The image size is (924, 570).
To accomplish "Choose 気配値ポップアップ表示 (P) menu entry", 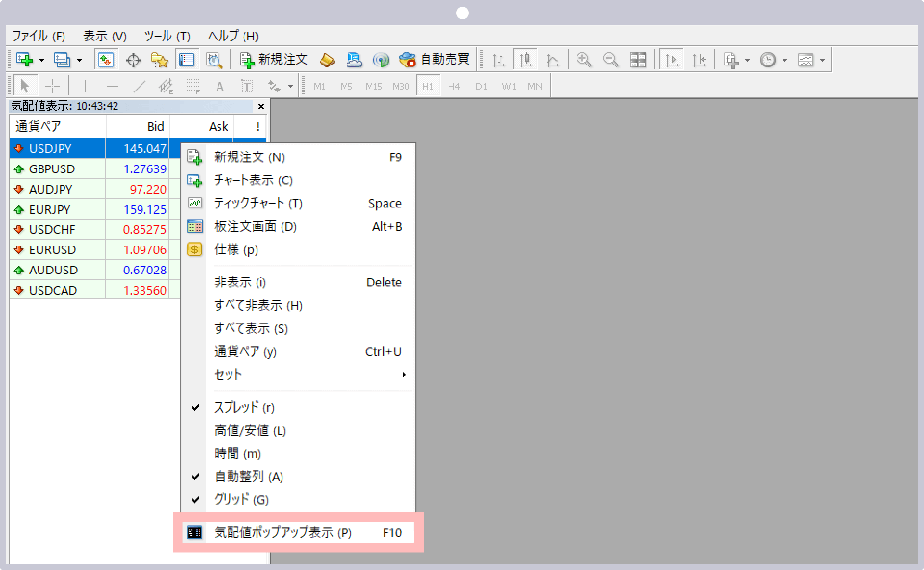I will click(298, 532).
